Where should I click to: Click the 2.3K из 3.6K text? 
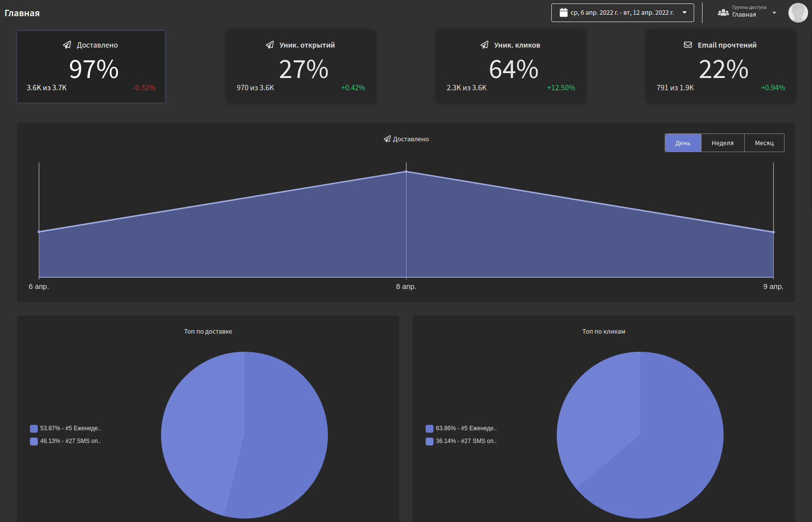[x=466, y=88]
